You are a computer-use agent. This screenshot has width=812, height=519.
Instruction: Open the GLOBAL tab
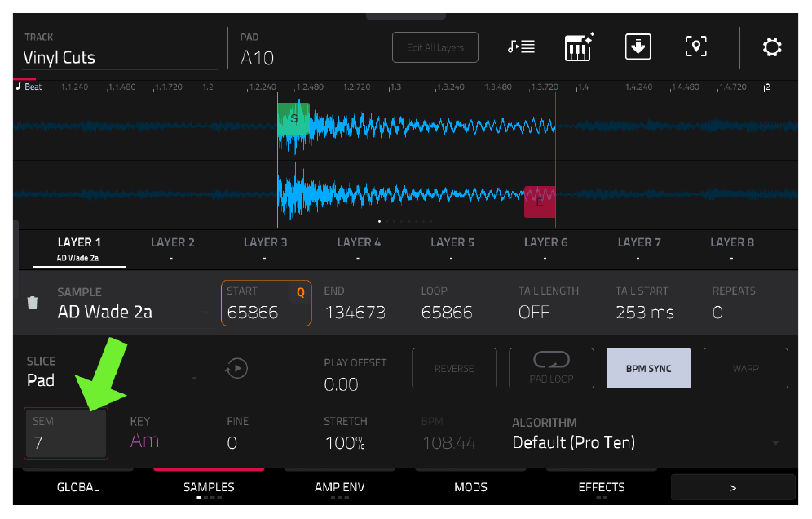[78, 487]
